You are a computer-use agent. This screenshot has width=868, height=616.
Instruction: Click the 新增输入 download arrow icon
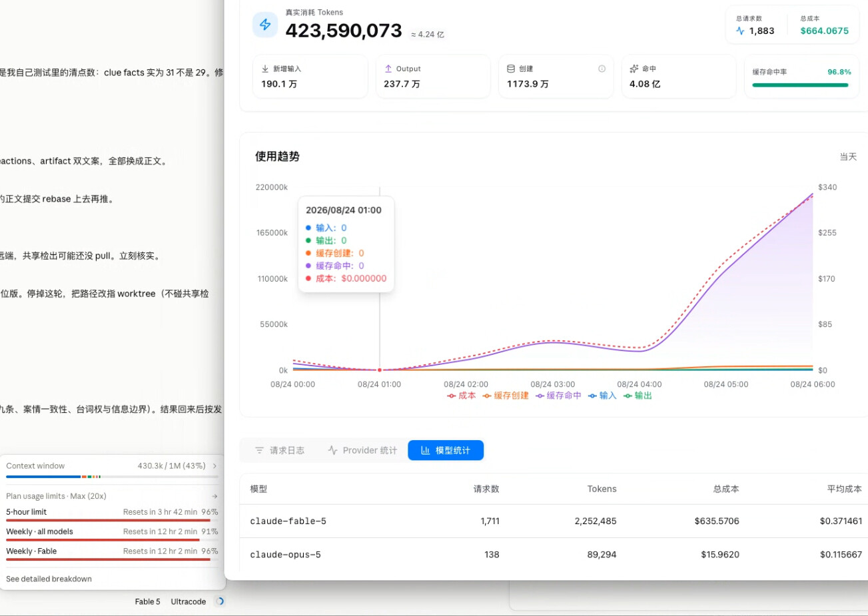pyautogui.click(x=265, y=69)
